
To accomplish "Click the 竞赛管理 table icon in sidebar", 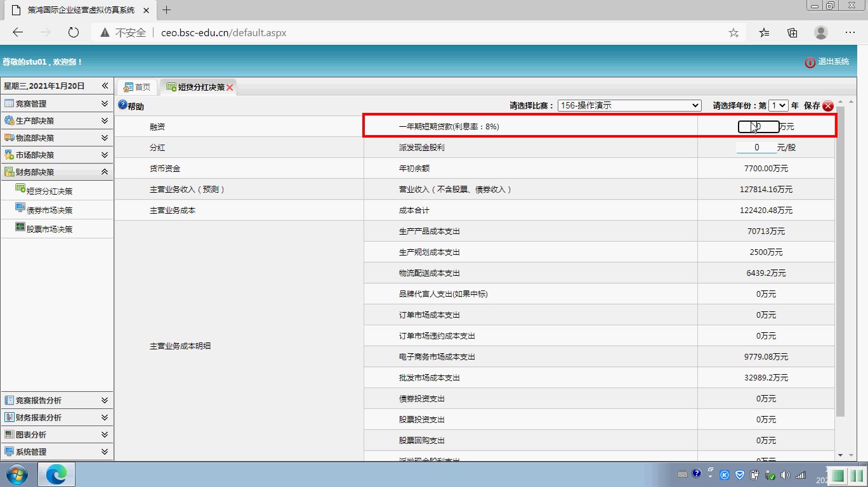I will click(9, 103).
